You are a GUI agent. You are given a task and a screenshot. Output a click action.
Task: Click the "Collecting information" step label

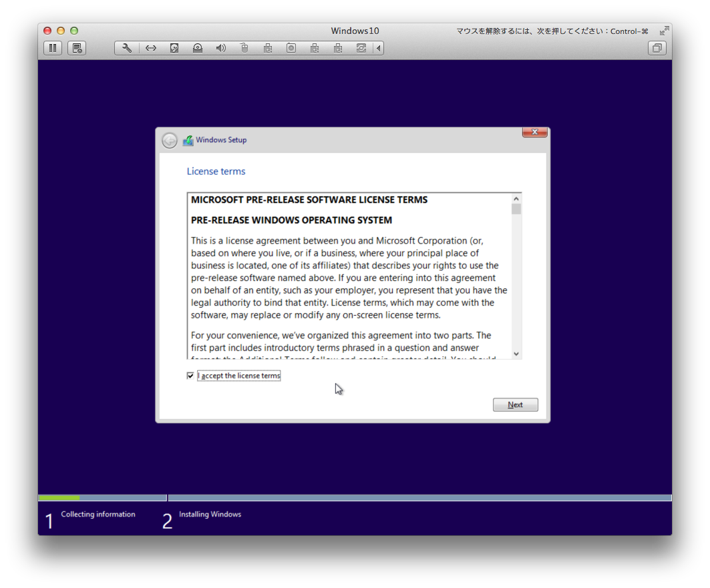(x=98, y=515)
